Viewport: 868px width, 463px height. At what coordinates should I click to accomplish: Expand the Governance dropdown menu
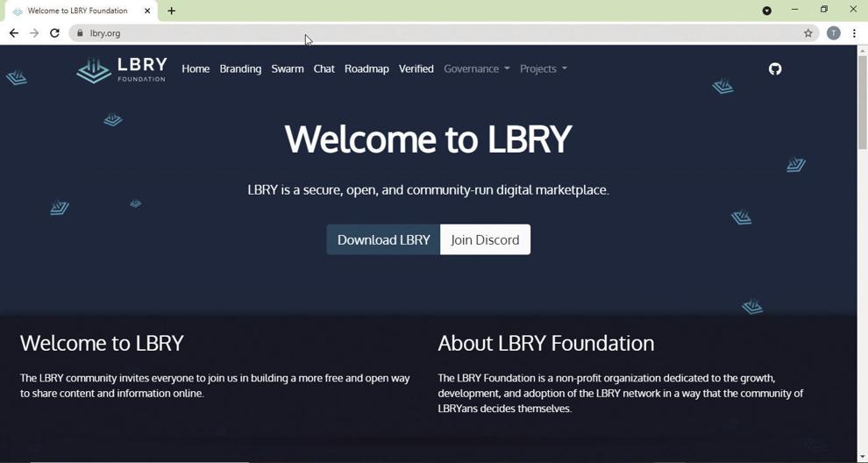tap(477, 68)
